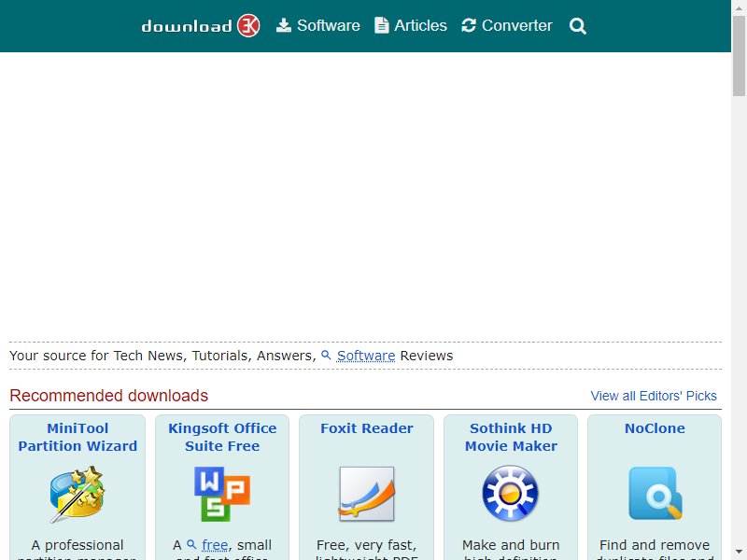Click the Recommended downloads heading

[108, 396]
